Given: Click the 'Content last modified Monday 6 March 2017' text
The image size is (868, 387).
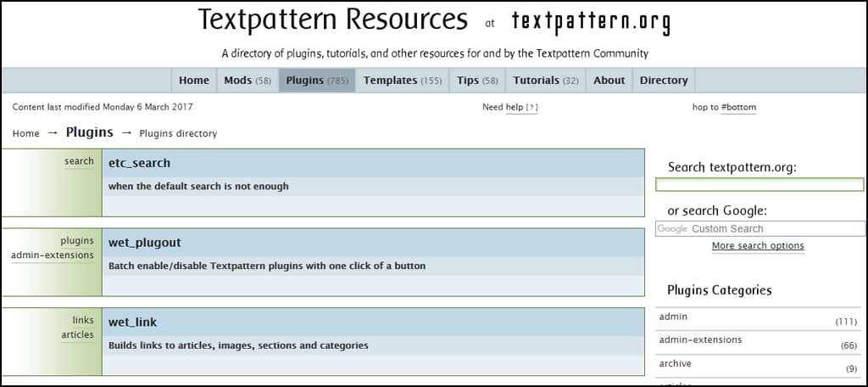Looking at the screenshot, I should coord(103,107).
